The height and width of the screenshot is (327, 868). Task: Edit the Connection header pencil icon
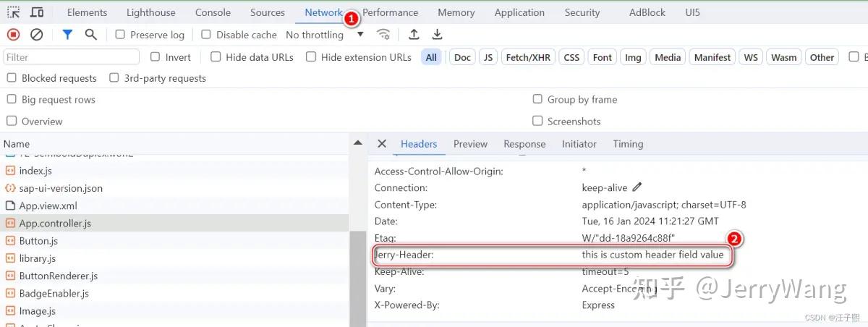point(637,187)
